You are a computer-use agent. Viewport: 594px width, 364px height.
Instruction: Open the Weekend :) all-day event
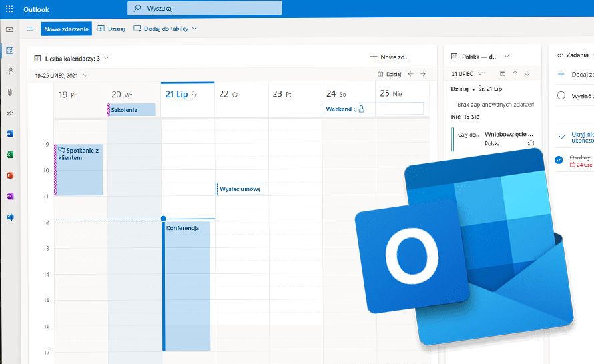coord(373,109)
